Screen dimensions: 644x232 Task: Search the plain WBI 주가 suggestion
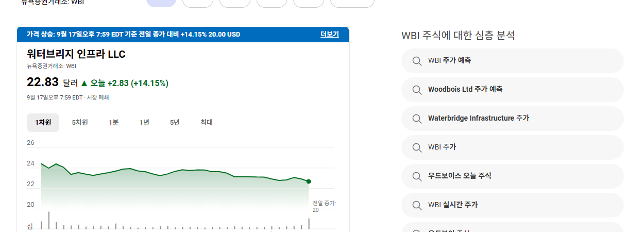pyautogui.click(x=512, y=147)
